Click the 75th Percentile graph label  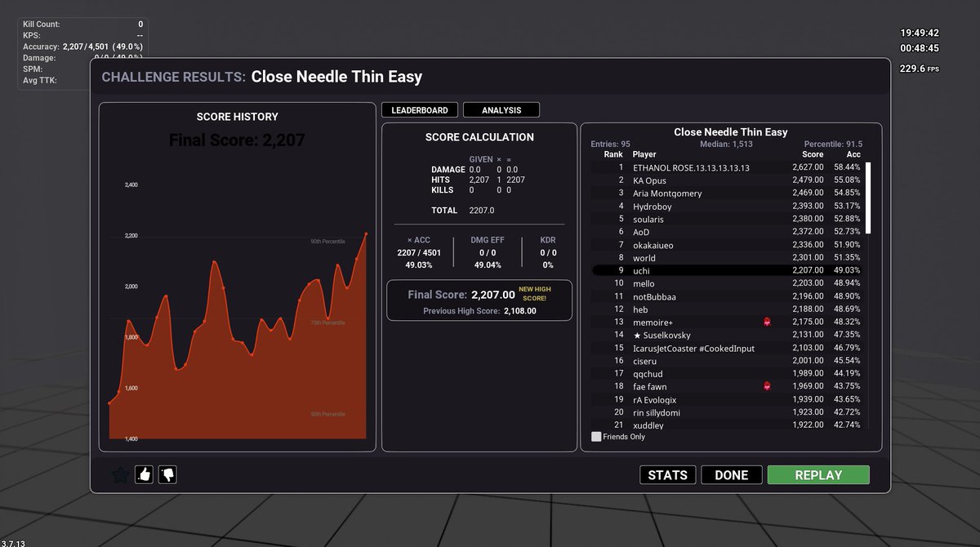(328, 322)
